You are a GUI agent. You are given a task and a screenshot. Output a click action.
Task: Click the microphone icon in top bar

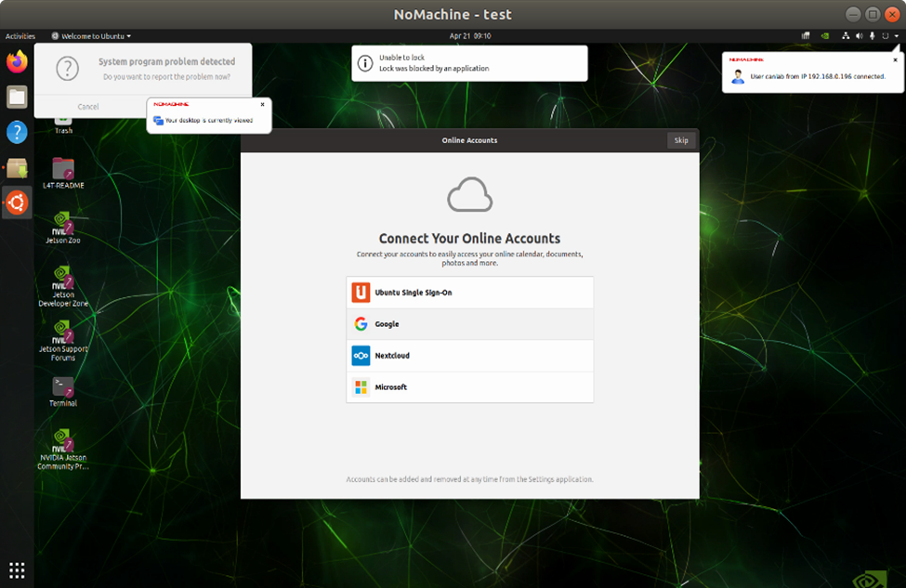[872, 36]
